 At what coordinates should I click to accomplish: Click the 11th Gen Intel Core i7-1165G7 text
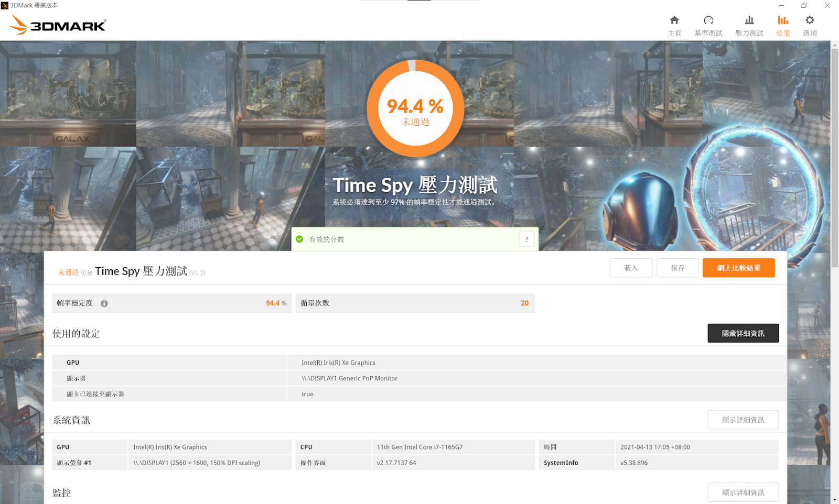(x=419, y=447)
